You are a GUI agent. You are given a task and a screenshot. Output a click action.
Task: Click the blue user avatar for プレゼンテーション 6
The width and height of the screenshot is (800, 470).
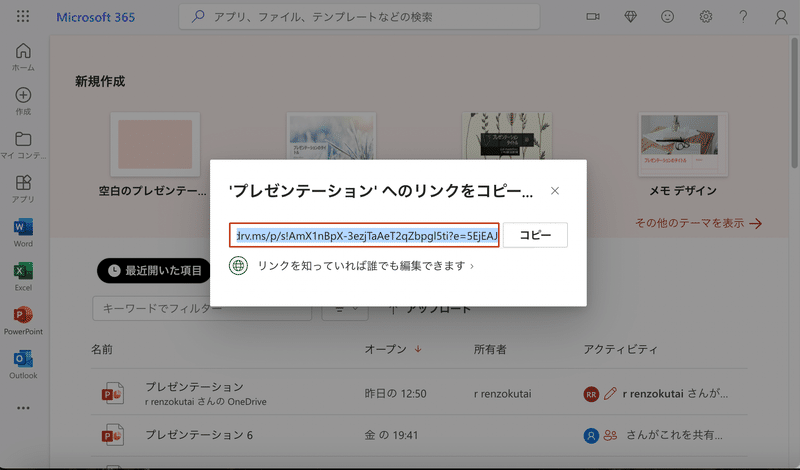(x=591, y=435)
